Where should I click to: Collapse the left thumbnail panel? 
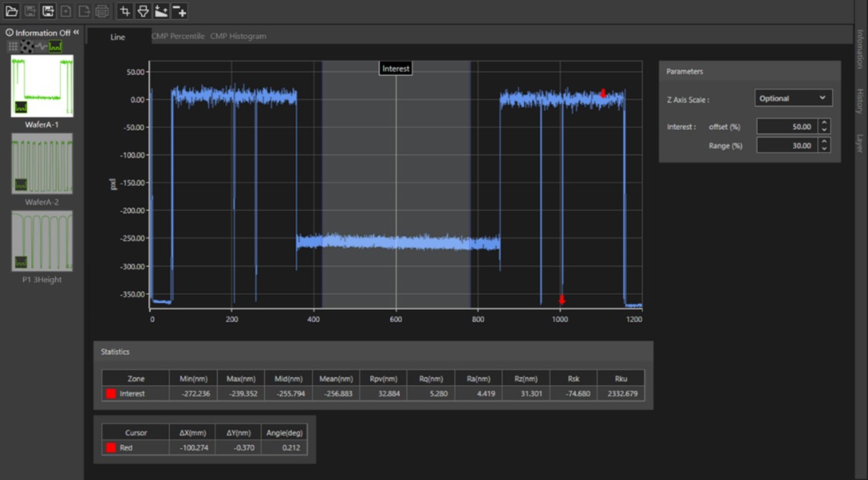pyautogui.click(x=77, y=33)
